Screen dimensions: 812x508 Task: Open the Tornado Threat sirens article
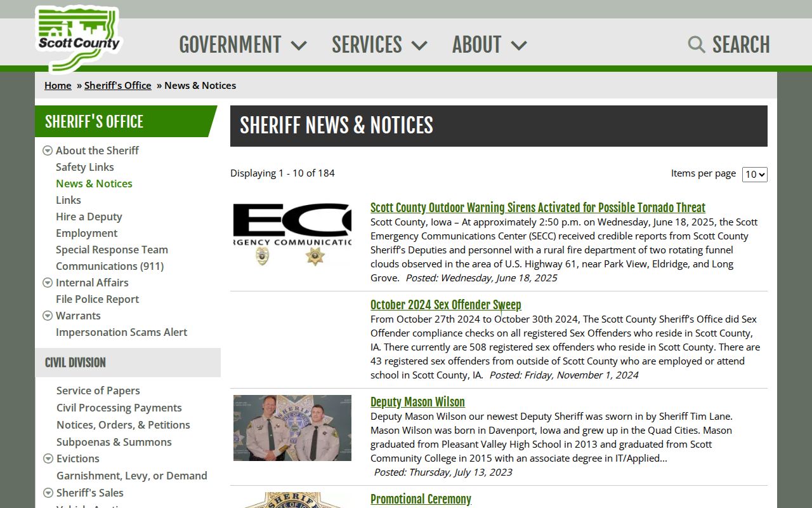pyautogui.click(x=538, y=208)
